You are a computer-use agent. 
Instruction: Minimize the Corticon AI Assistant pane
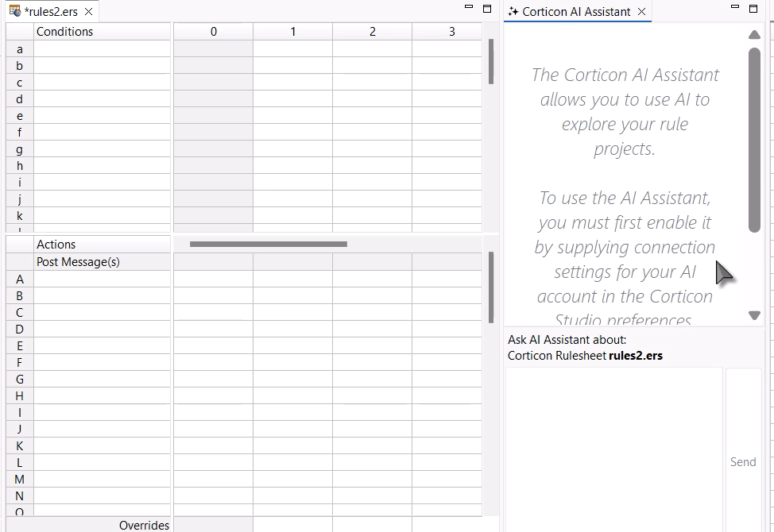(733, 8)
